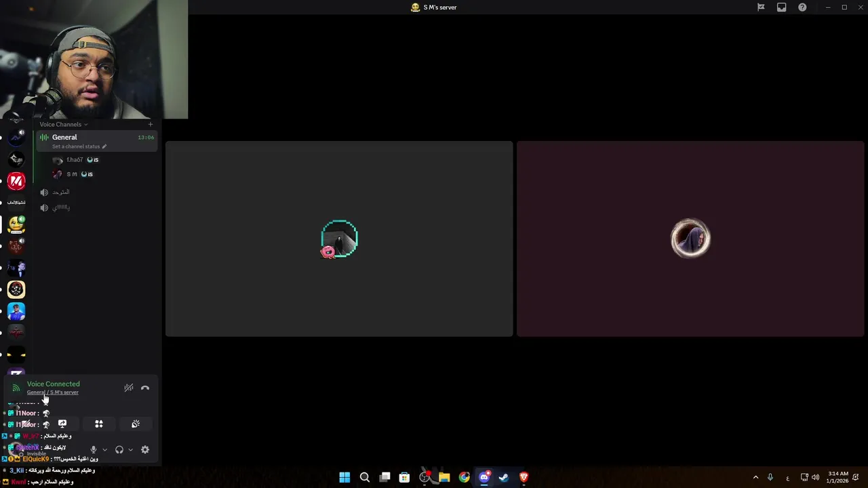The image size is (868, 488).
Task: Open the activities launcher button
Action: coord(99,424)
